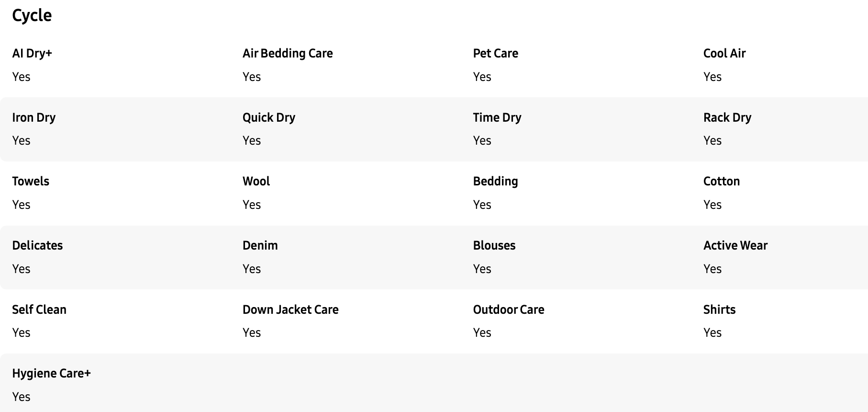
Task: Click the Wool cycle label
Action: click(x=256, y=181)
